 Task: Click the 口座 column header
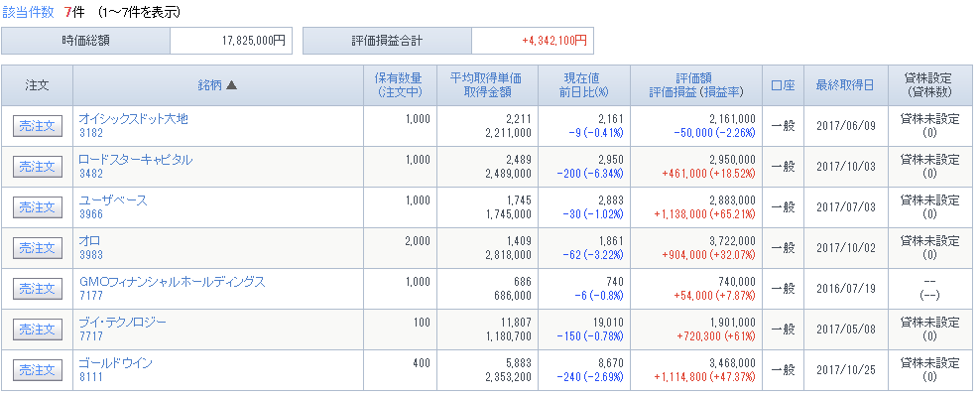784,85
